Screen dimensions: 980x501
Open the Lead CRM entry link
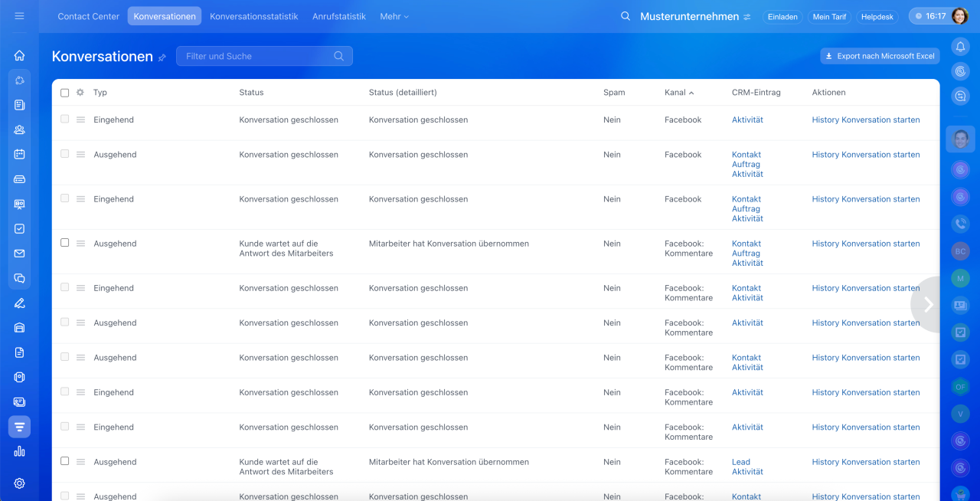[x=740, y=462]
